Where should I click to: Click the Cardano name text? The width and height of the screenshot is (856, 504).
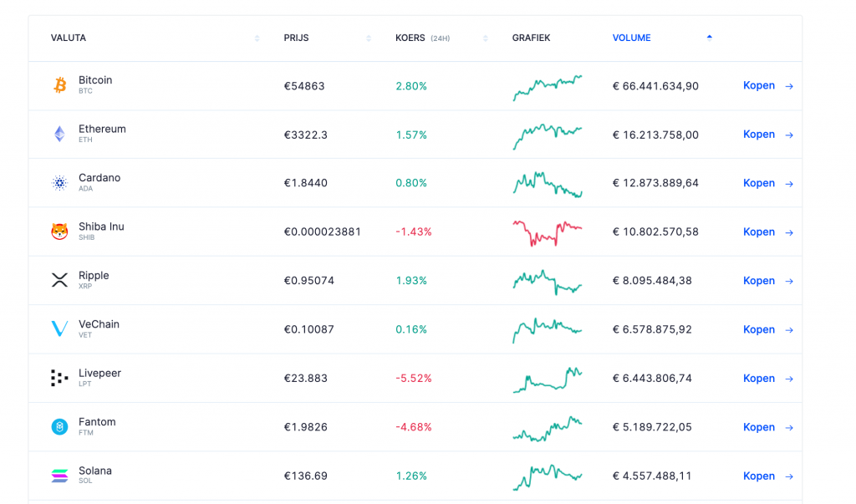[x=99, y=177]
